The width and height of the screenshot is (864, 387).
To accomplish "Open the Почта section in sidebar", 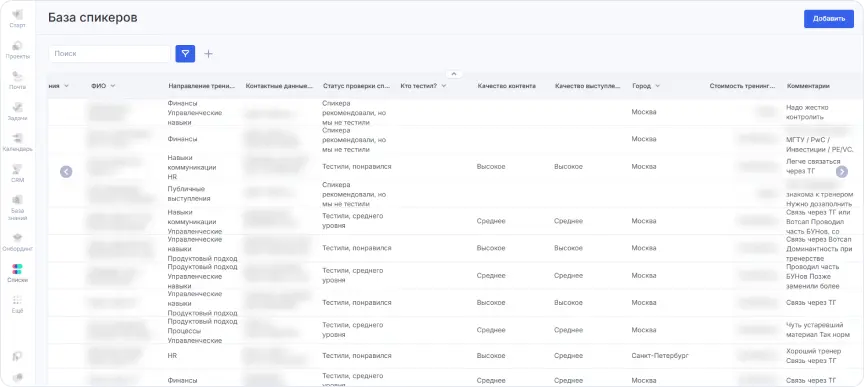I will point(17,80).
